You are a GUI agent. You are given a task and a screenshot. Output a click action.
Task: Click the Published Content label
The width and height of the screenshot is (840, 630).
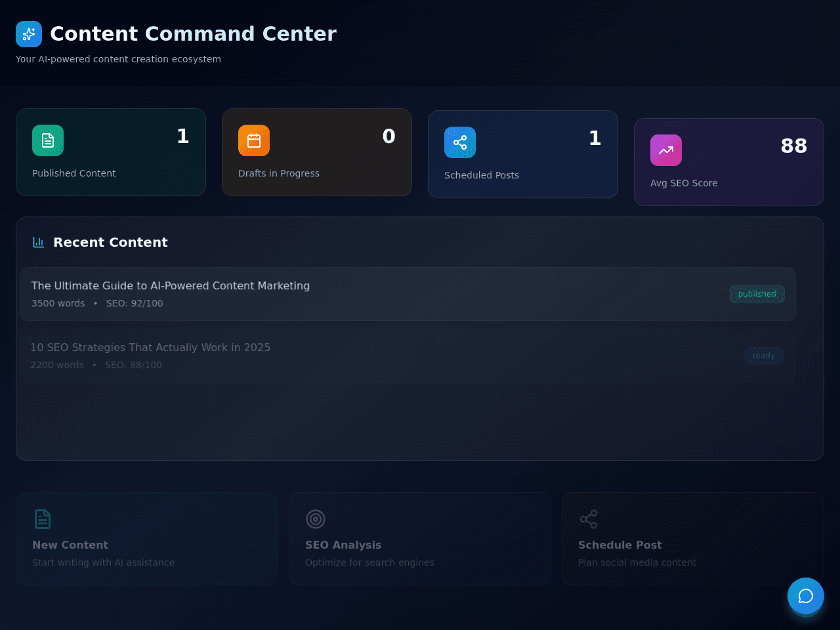point(74,173)
